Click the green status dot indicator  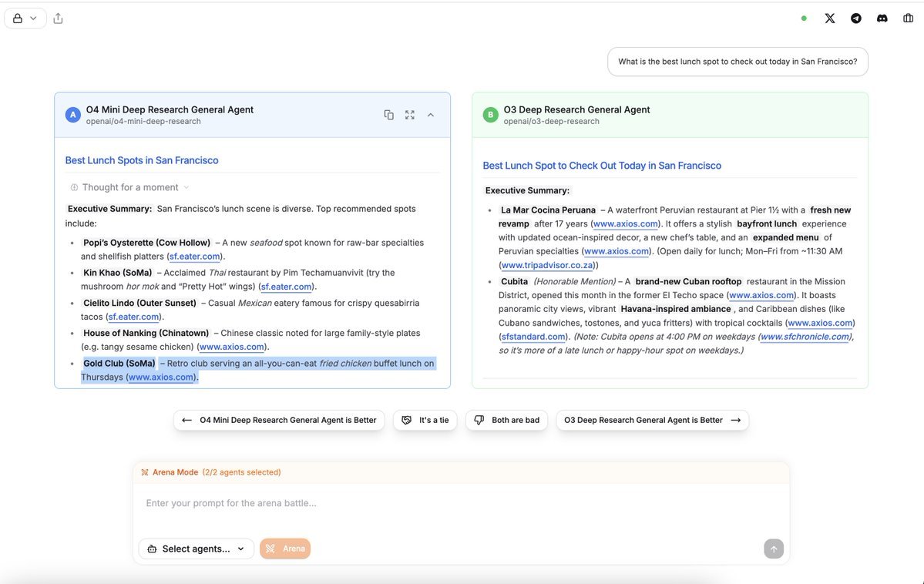pyautogui.click(x=804, y=18)
